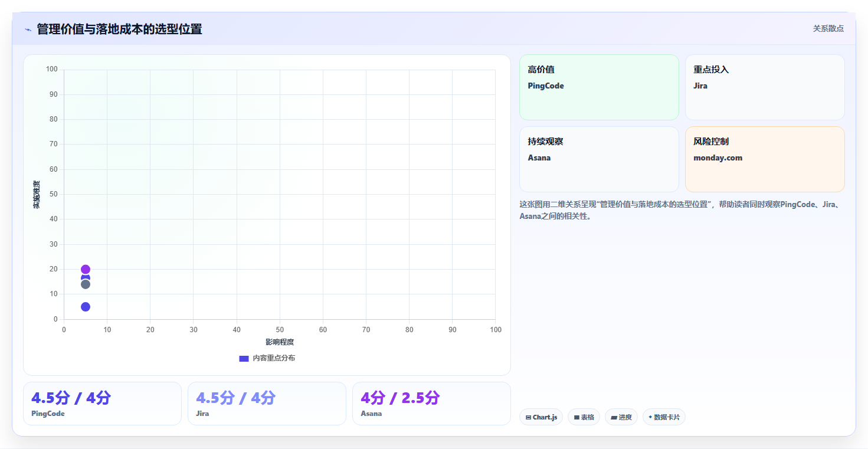Click the 进度 tag
The height and width of the screenshot is (449, 868).
(x=621, y=417)
